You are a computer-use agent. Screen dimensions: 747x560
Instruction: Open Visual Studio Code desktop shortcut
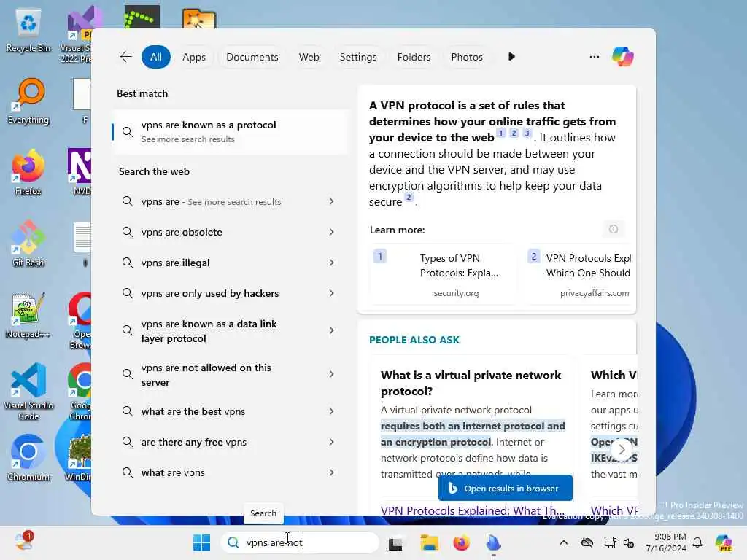tap(28, 392)
